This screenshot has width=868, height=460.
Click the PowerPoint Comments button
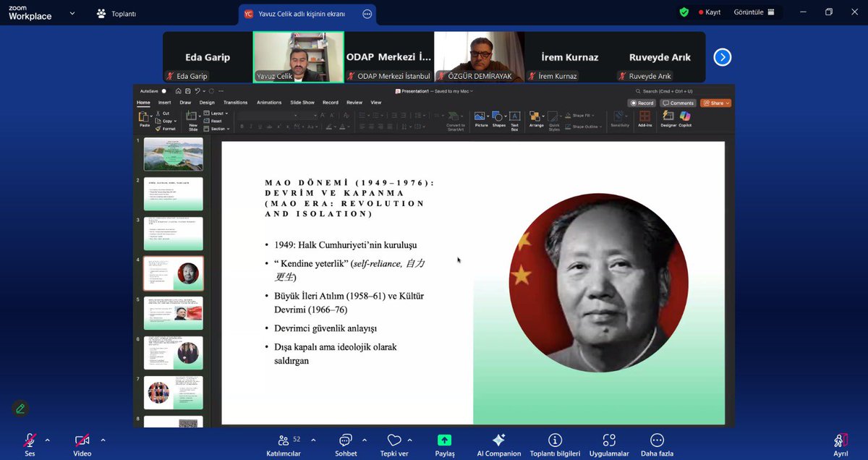[x=678, y=103]
